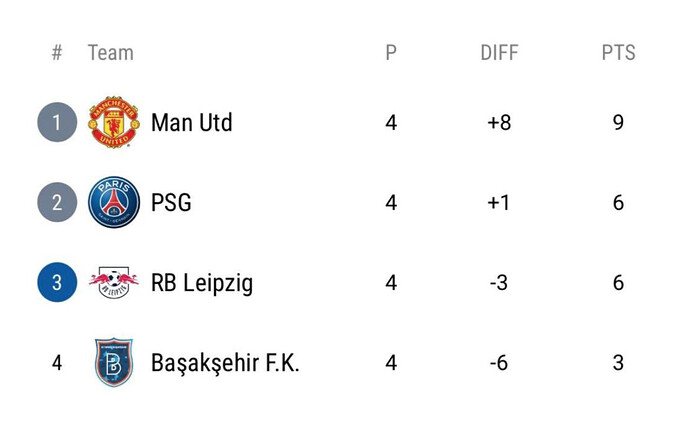Click the rank number 4

point(57,363)
